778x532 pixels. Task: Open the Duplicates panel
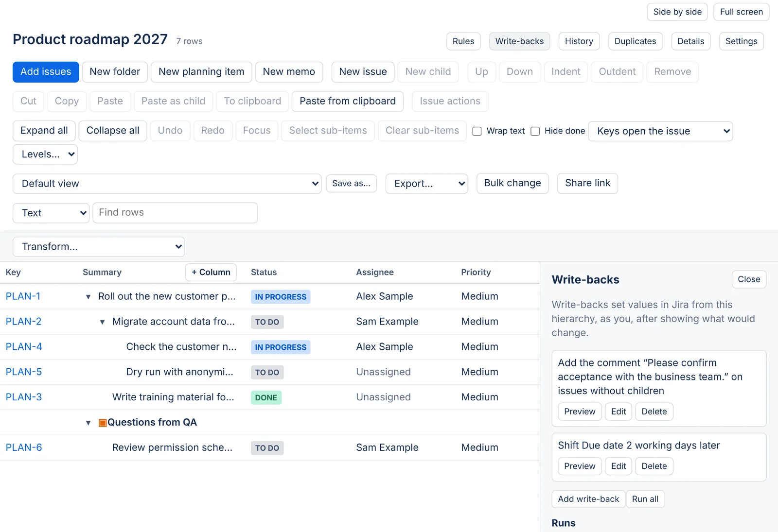(x=635, y=41)
